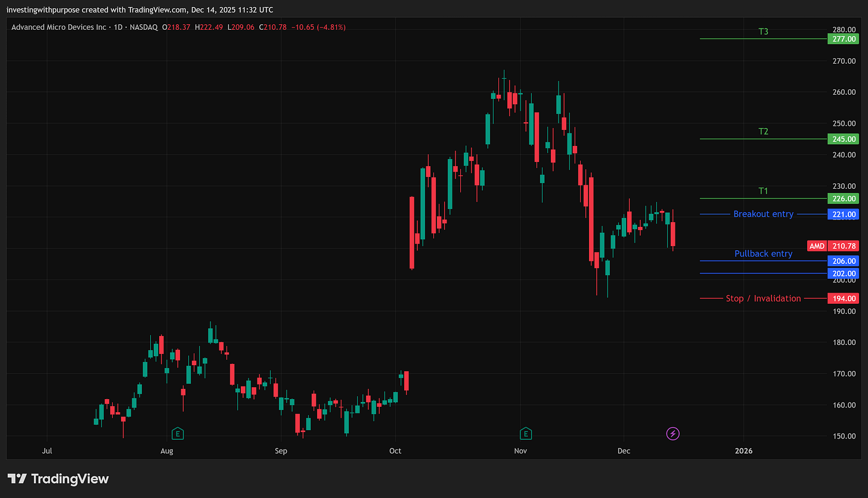868x498 pixels.
Task: Click the 250.00 price axis value
Action: [844, 123]
